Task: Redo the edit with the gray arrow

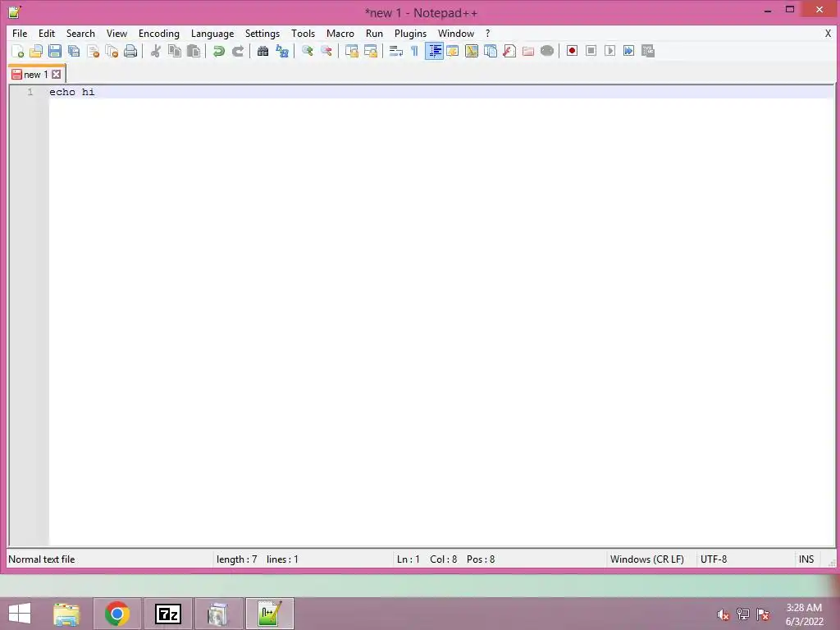Action: tap(237, 51)
